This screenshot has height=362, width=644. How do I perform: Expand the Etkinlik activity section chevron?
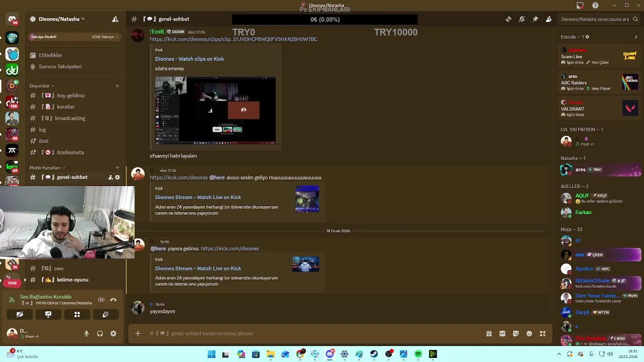[636, 37]
